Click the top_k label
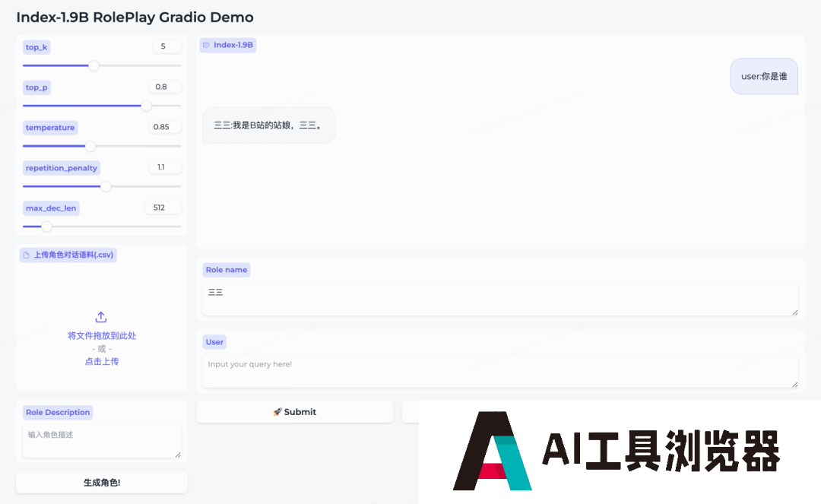821x504 pixels. (36, 47)
